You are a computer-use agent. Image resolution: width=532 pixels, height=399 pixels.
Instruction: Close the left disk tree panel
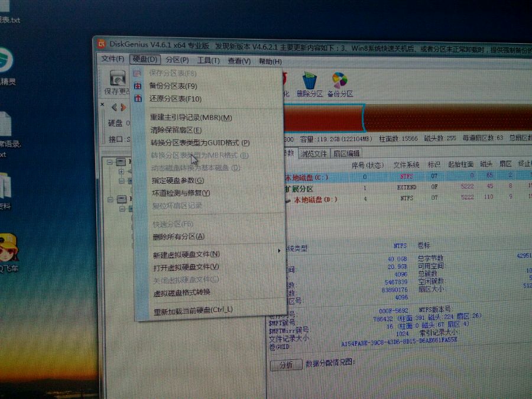(x=102, y=105)
